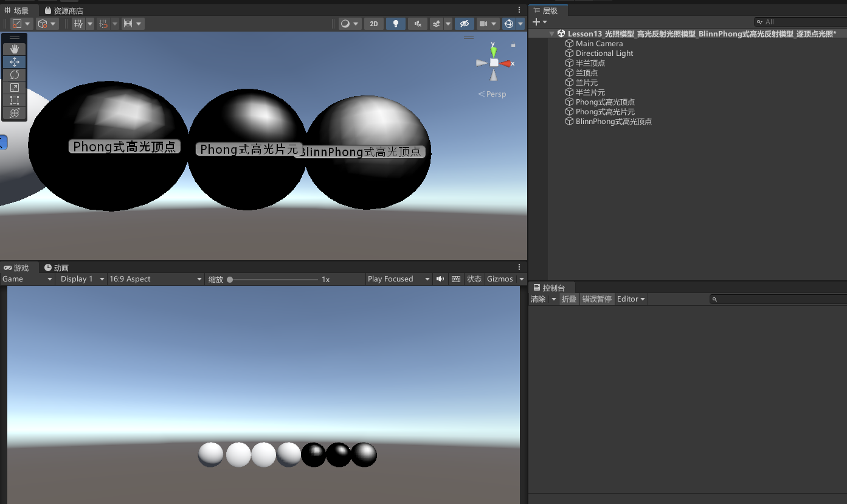Toggle 2D view mode in Scene
Image resolution: width=847 pixels, height=504 pixels.
point(373,24)
